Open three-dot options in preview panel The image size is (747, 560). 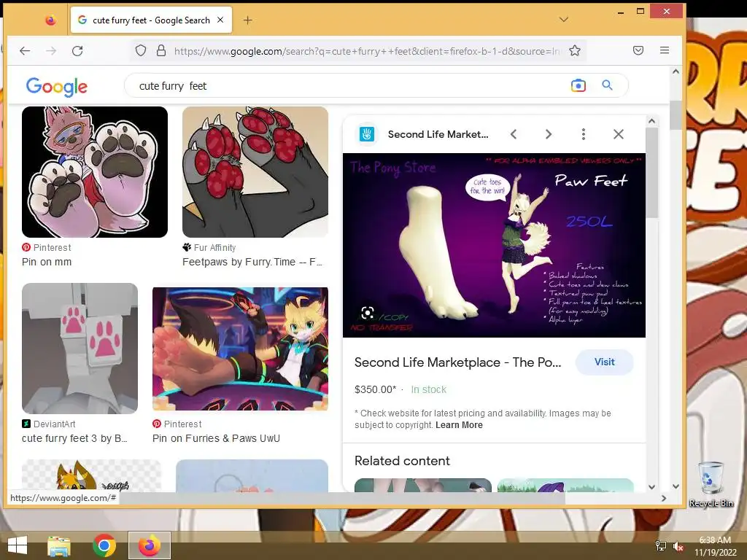point(583,134)
